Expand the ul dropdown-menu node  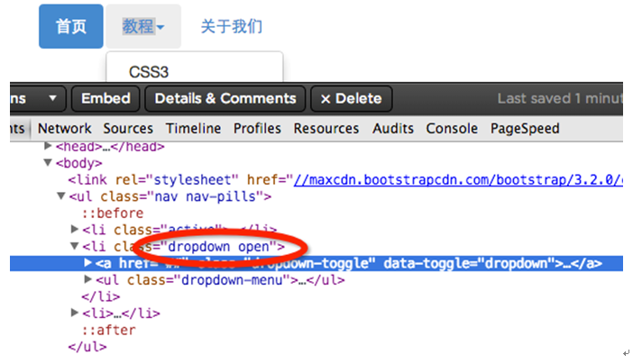point(75,279)
